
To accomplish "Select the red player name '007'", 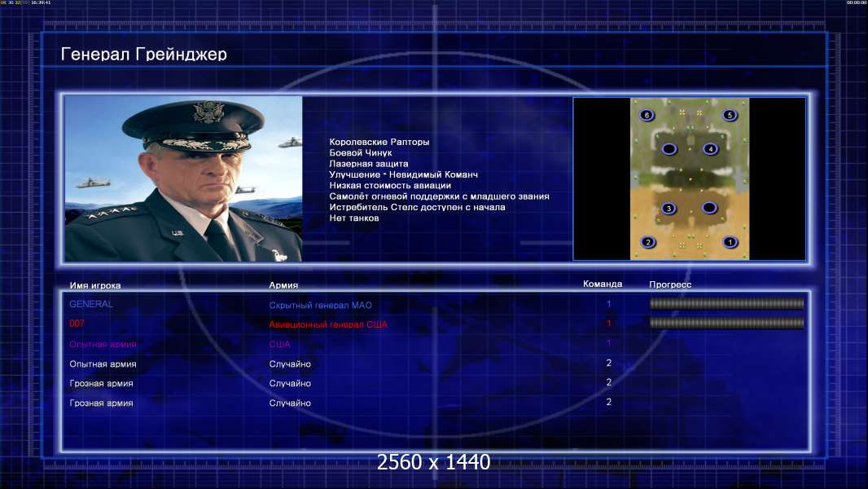I will tap(77, 324).
